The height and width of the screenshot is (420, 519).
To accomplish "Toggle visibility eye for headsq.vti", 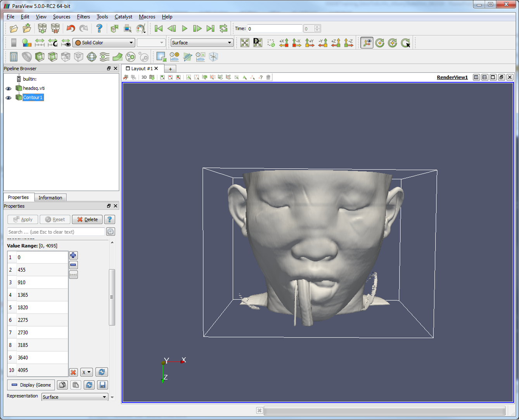I will point(9,88).
